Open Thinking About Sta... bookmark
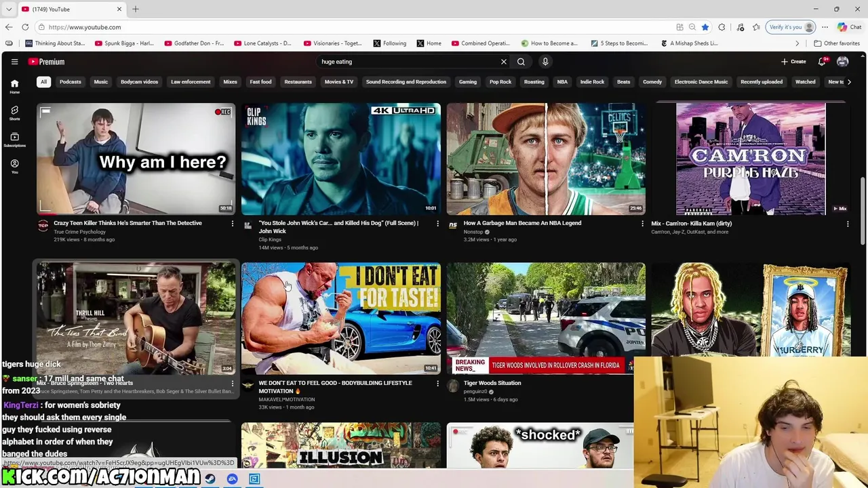The height and width of the screenshot is (488, 868). tap(55, 43)
